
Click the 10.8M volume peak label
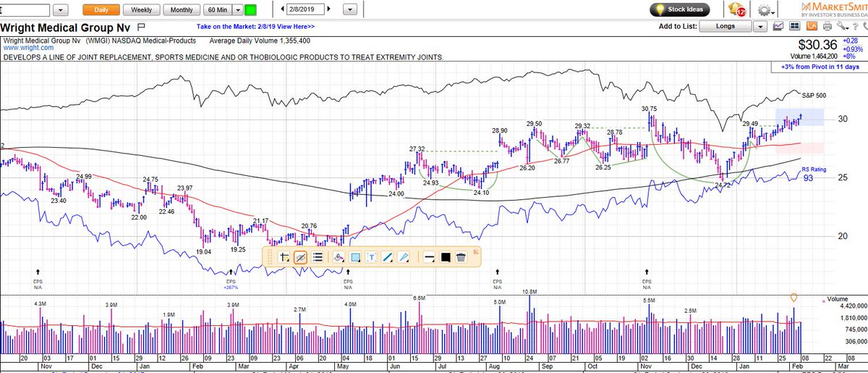[x=529, y=292]
